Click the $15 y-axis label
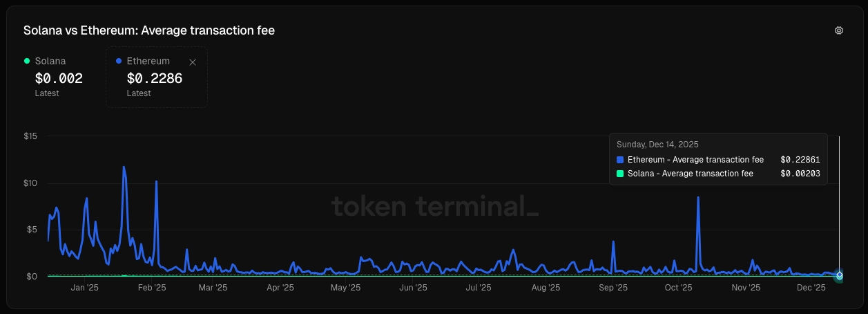 coord(30,136)
